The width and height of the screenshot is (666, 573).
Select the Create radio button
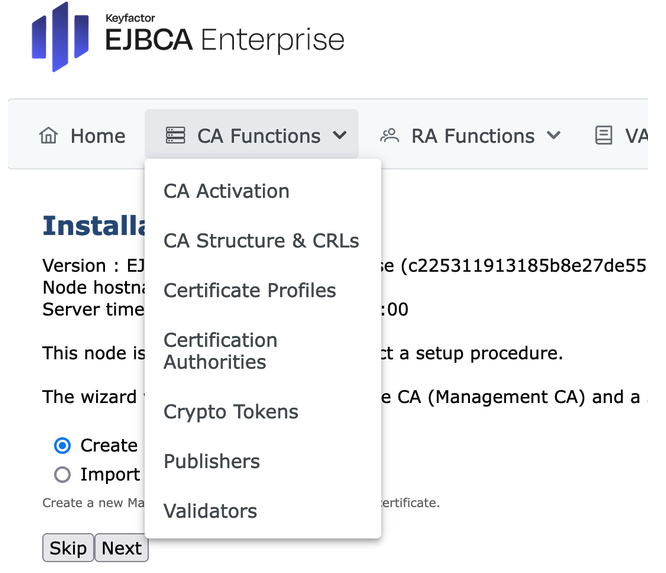point(63,446)
